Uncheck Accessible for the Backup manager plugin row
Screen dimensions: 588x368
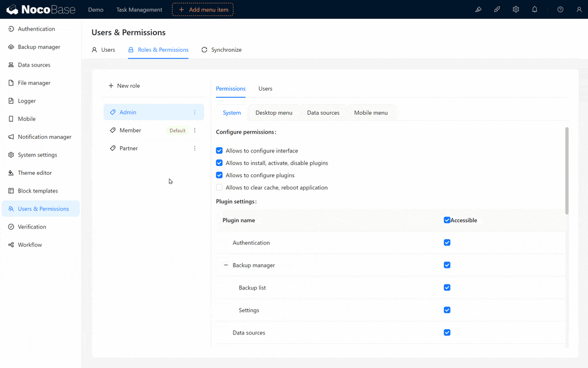click(447, 265)
